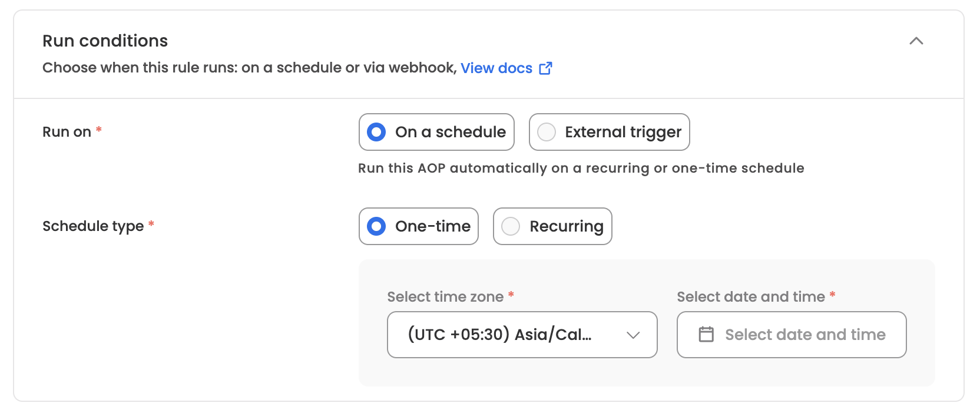Click the Run this AOP automatically description
Viewport: 980px width, 416px height.
pyautogui.click(x=581, y=169)
